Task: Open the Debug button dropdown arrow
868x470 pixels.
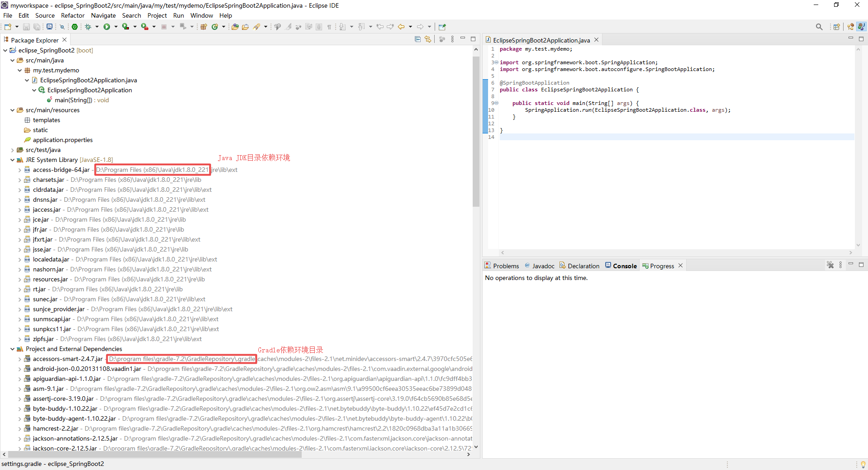Action: (97, 27)
